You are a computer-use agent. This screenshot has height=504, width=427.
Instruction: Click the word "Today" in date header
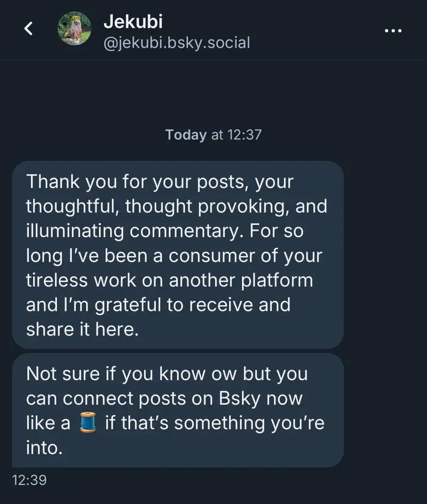186,135
